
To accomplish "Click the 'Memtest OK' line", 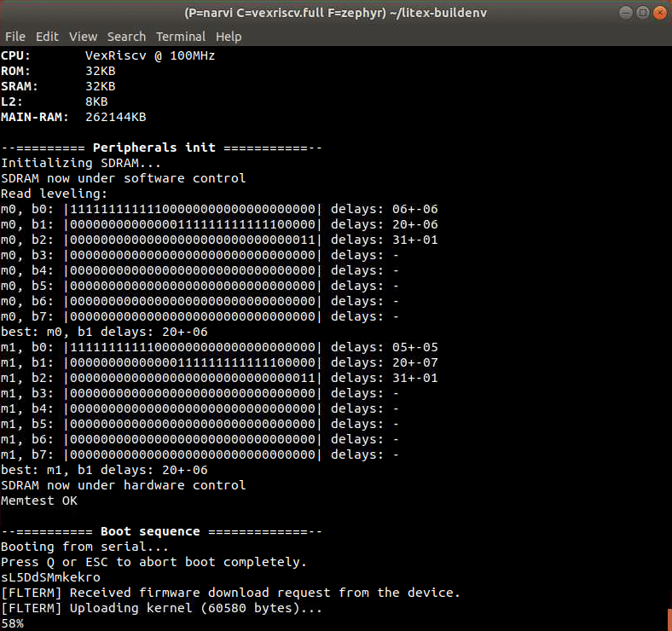I will pyautogui.click(x=39, y=501).
